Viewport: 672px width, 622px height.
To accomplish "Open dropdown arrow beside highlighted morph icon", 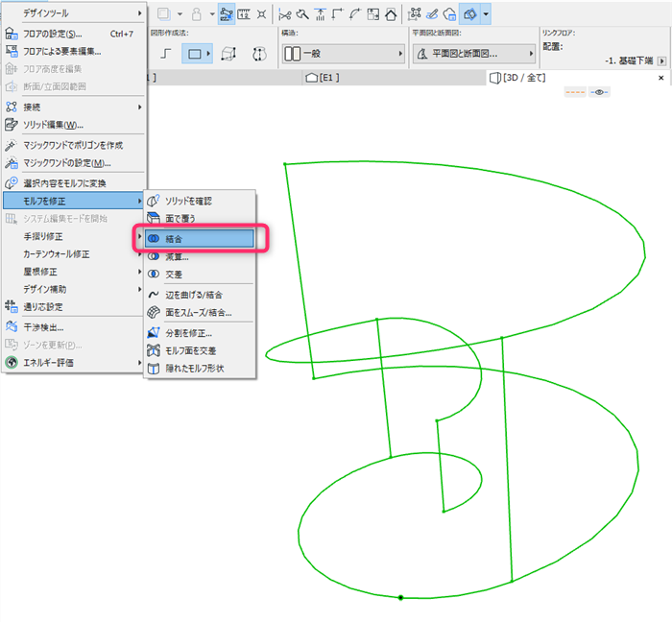I will tap(486, 14).
